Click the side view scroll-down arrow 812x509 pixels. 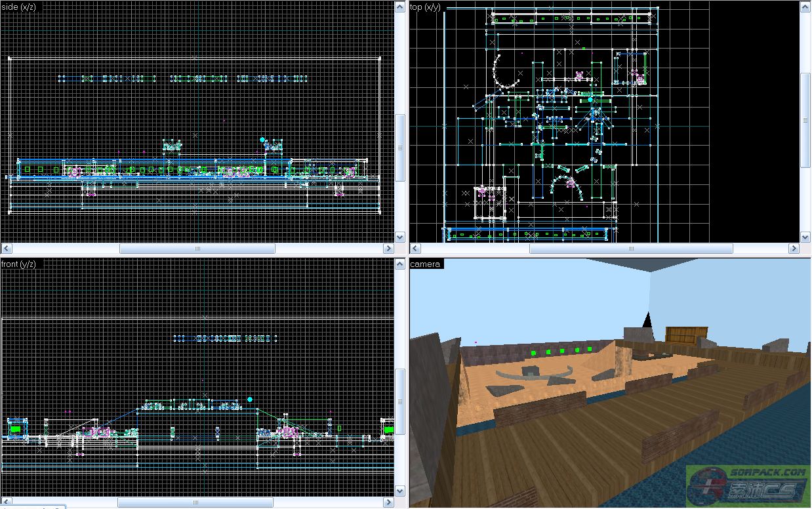coord(399,237)
